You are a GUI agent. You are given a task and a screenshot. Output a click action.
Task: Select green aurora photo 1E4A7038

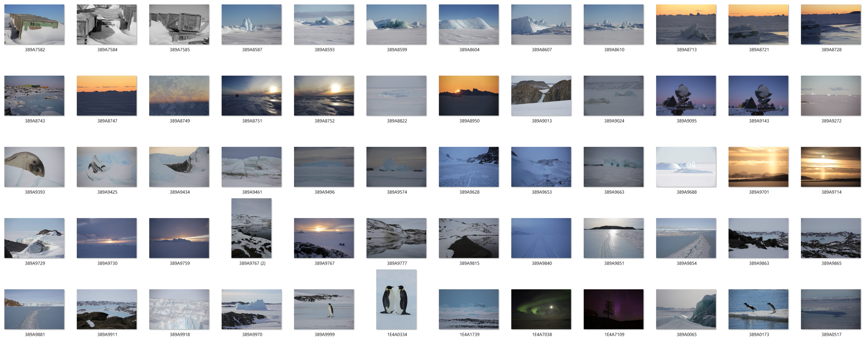tap(541, 309)
